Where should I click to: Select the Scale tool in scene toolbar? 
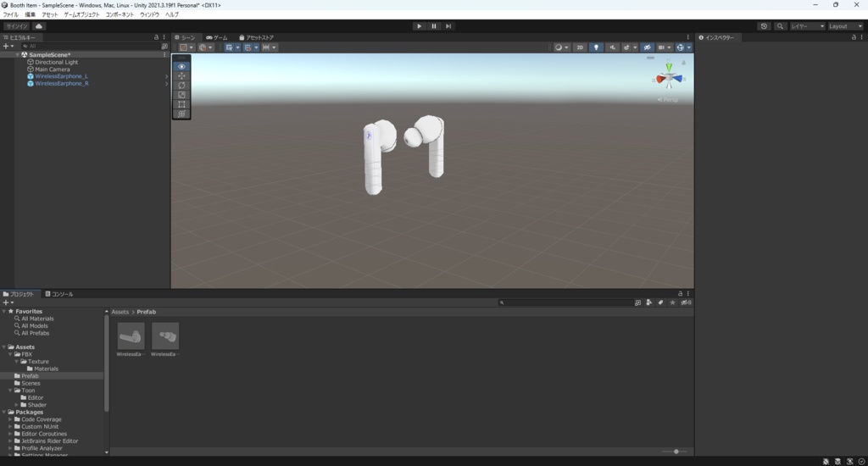[181, 95]
